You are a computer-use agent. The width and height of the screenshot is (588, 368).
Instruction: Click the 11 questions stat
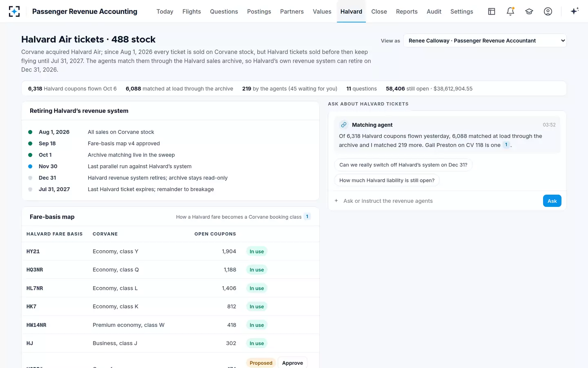tap(361, 89)
